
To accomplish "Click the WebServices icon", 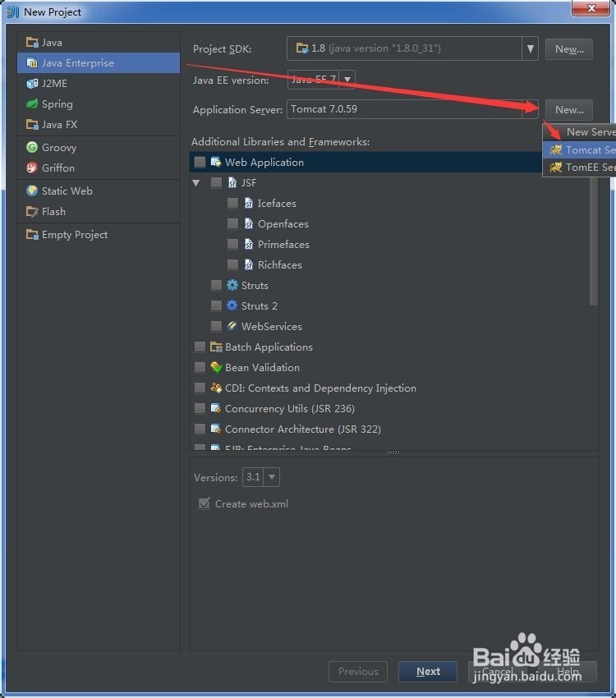I will pyautogui.click(x=232, y=326).
